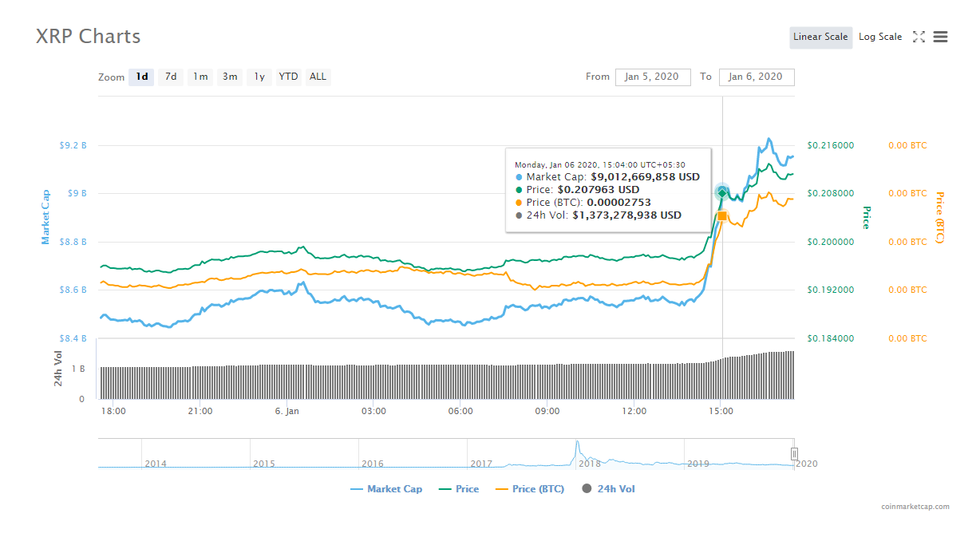This screenshot has width=980, height=537.
Task: Select the 1y zoom range
Action: [259, 77]
